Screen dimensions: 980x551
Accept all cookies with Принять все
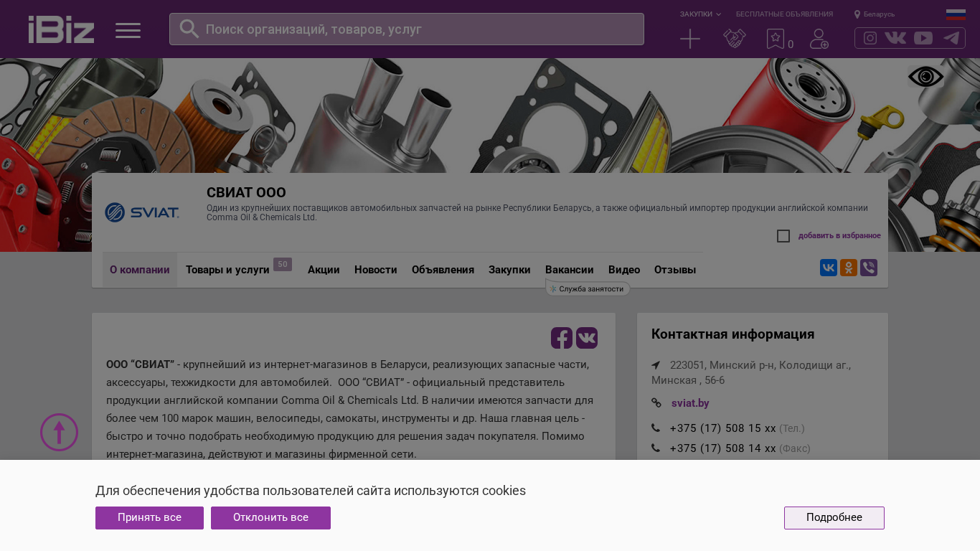[149, 518]
